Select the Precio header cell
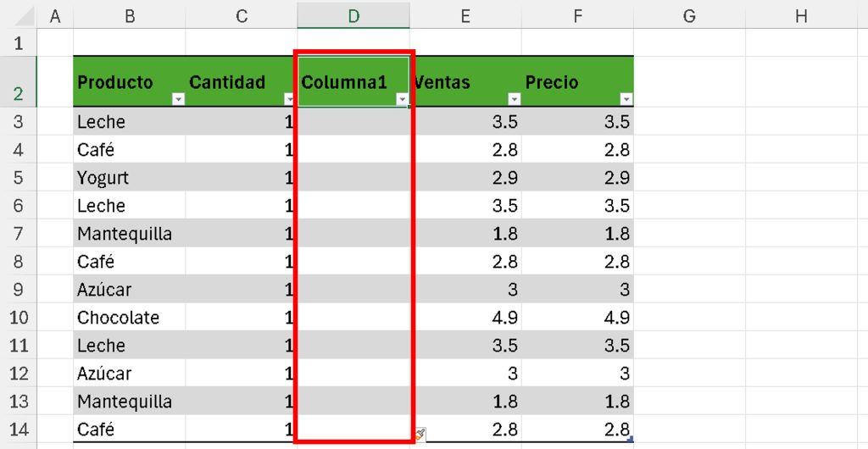Screen dimensions: 868x449 click(x=568, y=81)
